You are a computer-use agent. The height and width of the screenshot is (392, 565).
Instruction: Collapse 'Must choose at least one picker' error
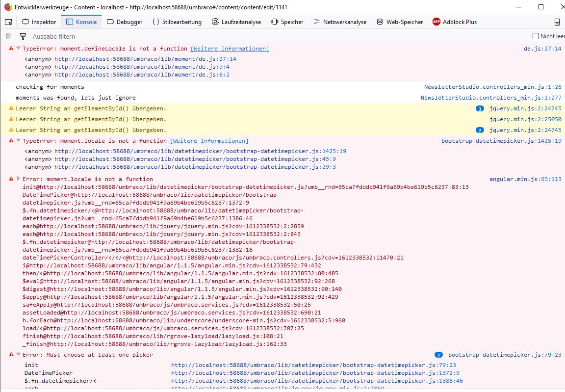(19, 355)
